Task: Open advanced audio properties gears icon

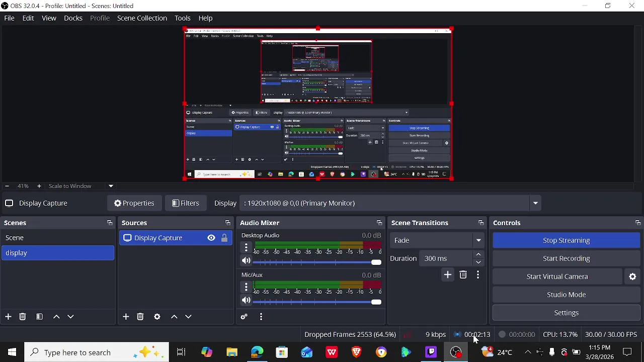Action: coord(244,317)
